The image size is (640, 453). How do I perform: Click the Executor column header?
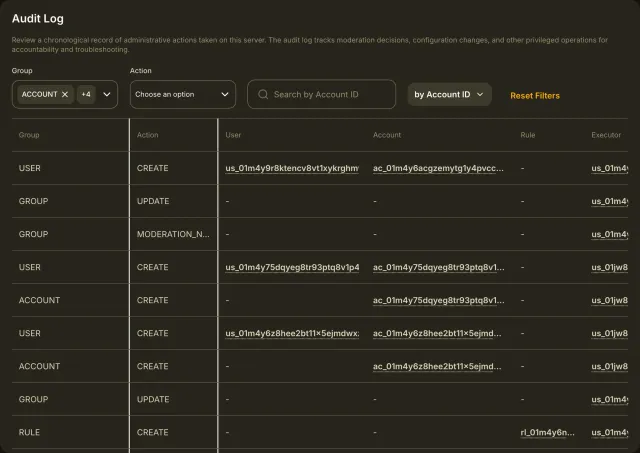pos(606,135)
